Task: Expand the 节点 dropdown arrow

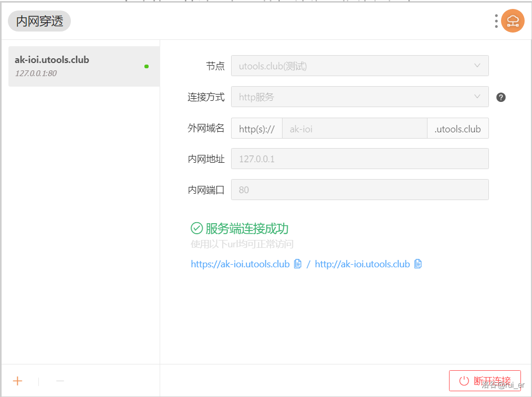Action: (477, 66)
